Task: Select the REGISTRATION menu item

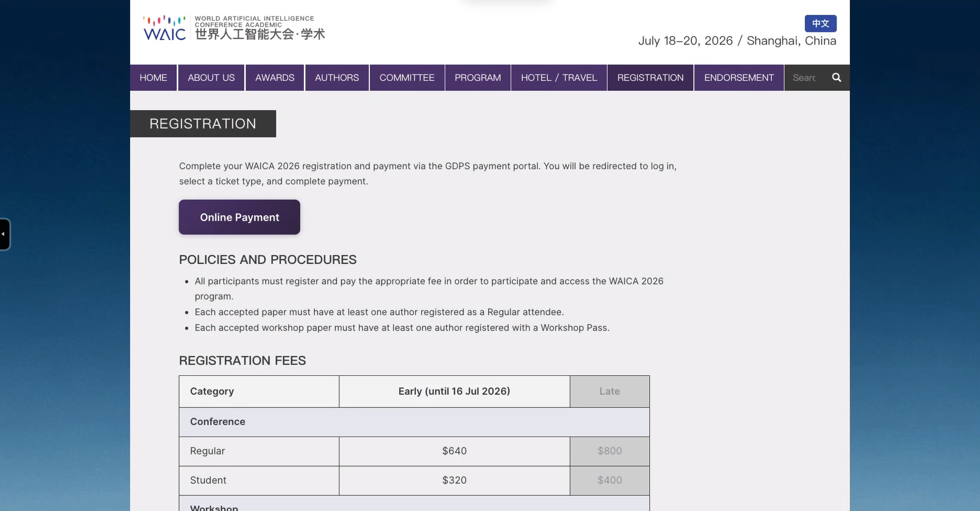Action: [x=650, y=77]
